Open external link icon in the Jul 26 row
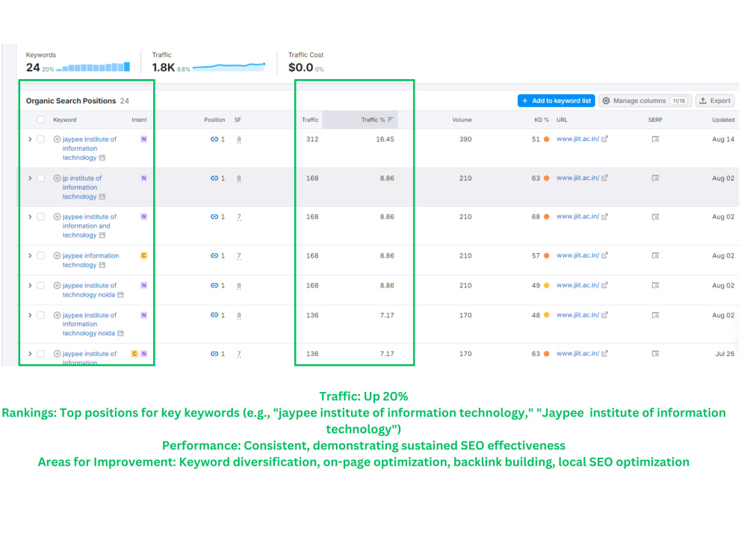The height and width of the screenshot is (560, 747). (x=604, y=354)
